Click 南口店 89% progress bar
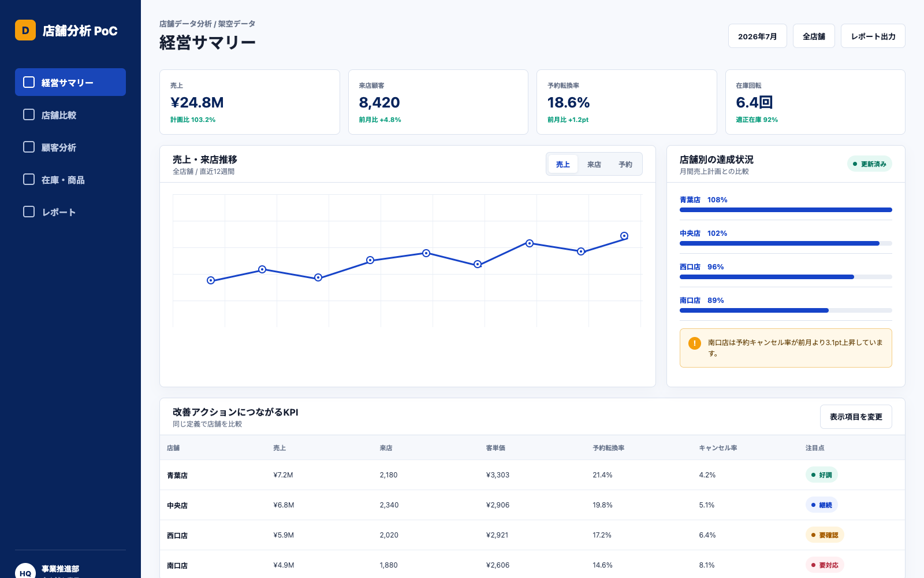 click(786, 310)
